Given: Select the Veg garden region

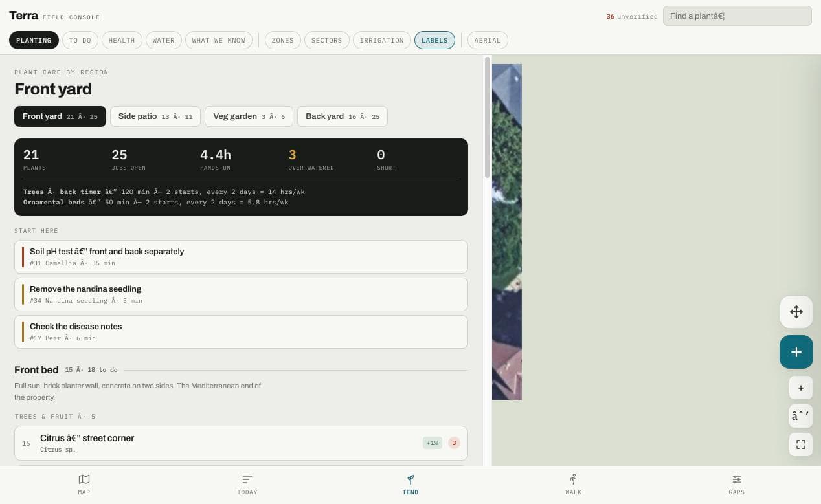Looking at the screenshot, I should coord(249,116).
